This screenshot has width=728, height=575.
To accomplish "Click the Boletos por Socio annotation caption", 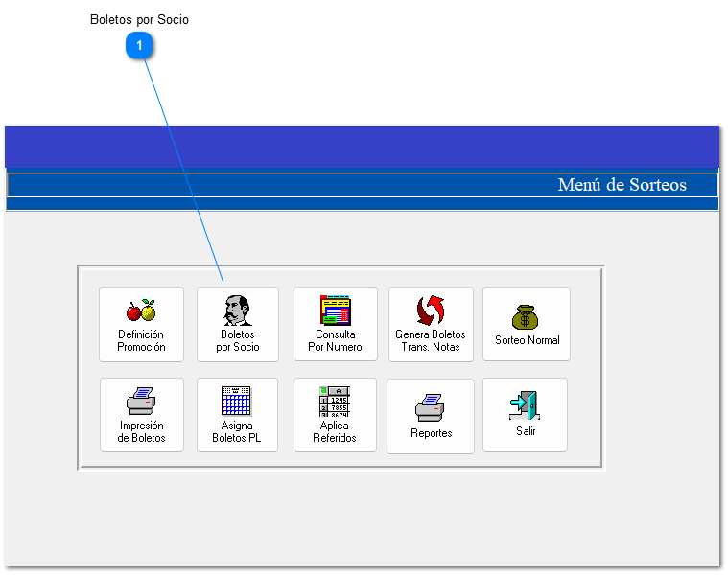I will tap(139, 19).
